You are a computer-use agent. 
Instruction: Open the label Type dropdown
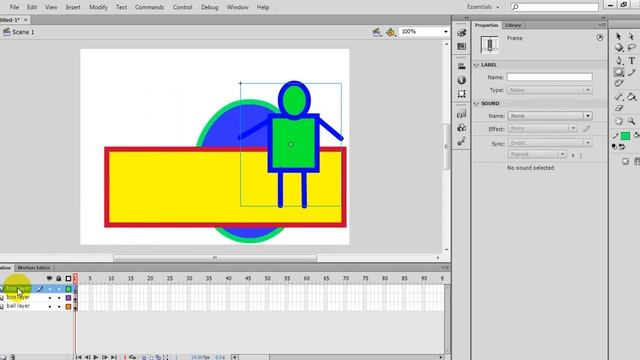coord(549,90)
